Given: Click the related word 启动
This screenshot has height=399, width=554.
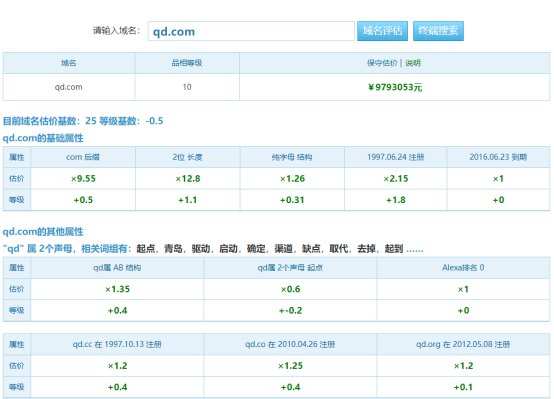Looking at the screenshot, I should point(228,249).
